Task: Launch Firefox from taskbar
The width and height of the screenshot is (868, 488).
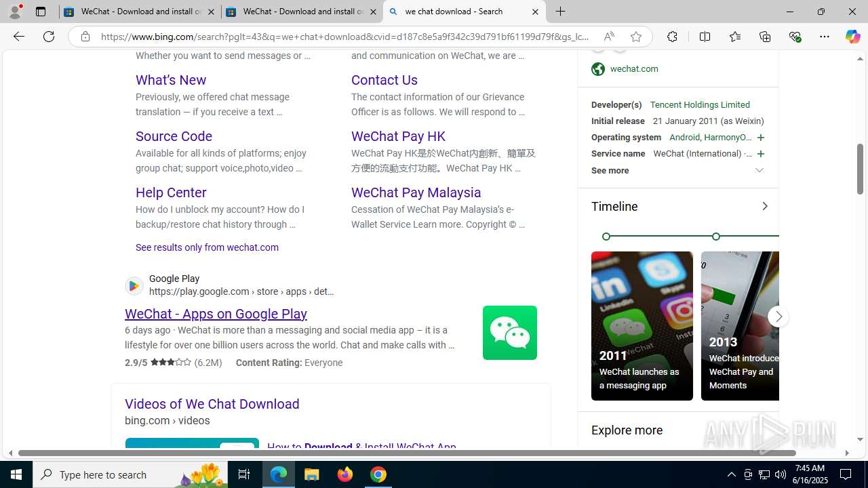Action: click(345, 474)
